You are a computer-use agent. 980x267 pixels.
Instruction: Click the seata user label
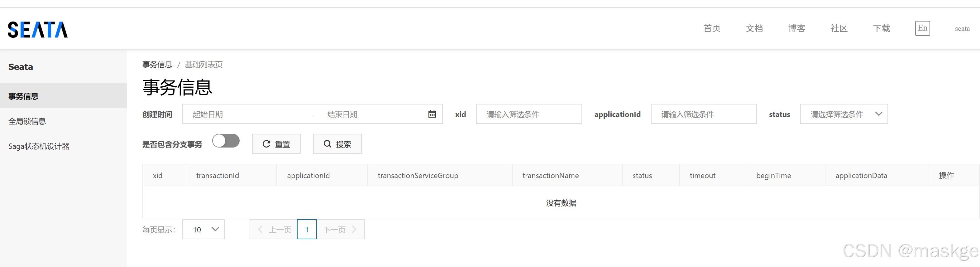tap(962, 29)
